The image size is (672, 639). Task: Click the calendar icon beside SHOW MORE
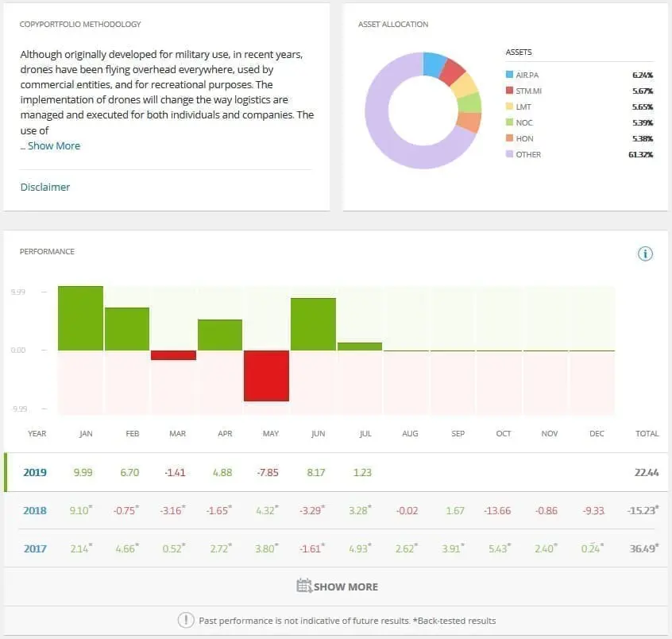point(304,584)
